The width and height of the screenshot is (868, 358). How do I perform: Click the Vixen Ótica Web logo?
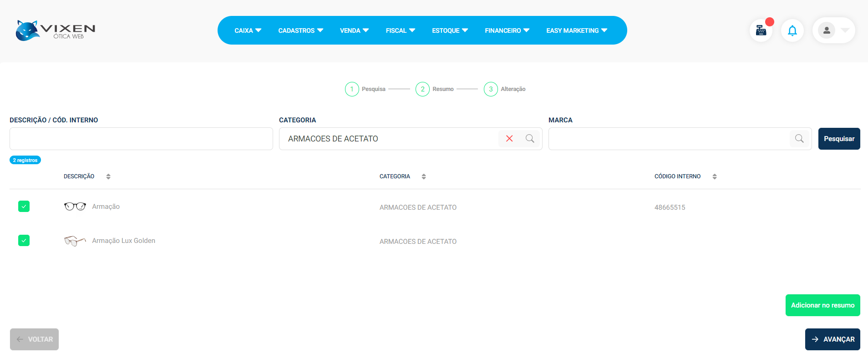(x=56, y=30)
